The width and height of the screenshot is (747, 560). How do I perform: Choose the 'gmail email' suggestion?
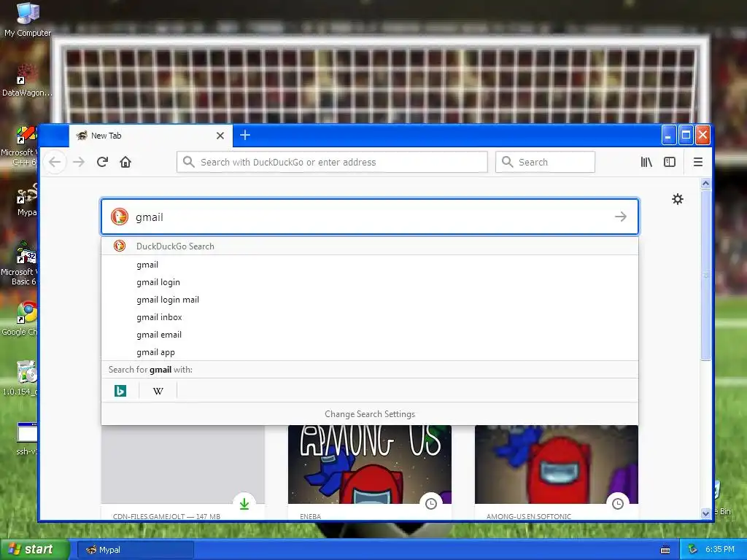[370, 335]
